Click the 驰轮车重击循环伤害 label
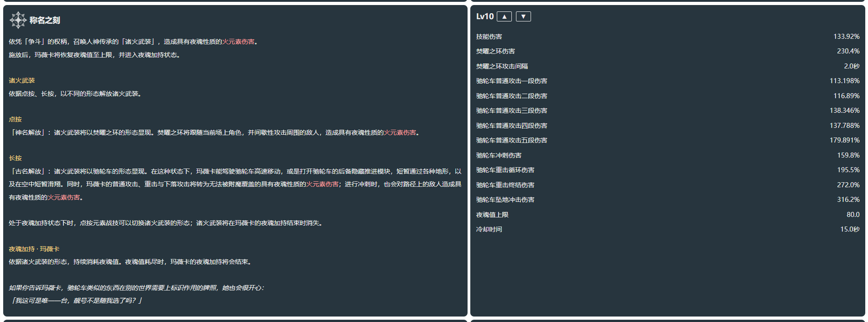The width and height of the screenshot is (868, 322). (505, 170)
